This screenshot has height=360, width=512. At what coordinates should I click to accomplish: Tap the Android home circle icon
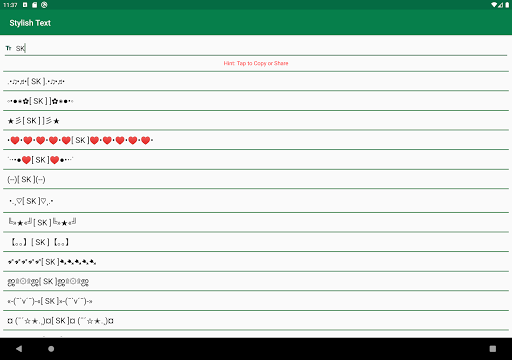[x=51, y=349]
